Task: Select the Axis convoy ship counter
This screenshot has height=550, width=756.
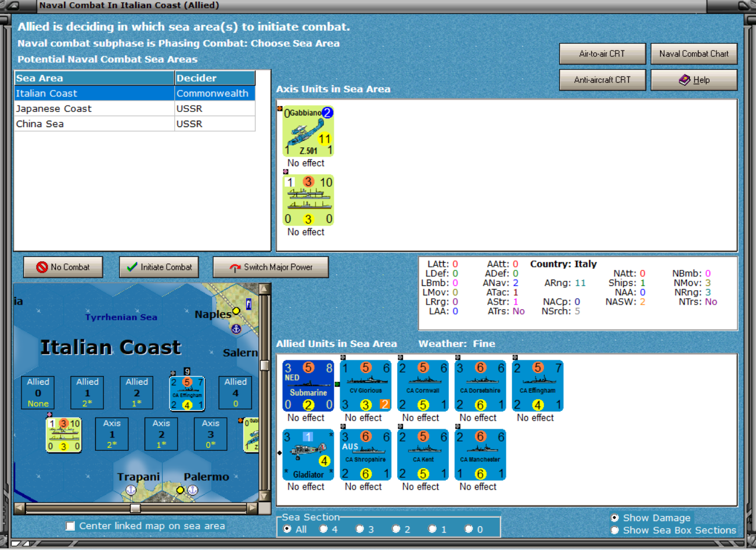Action: [308, 200]
